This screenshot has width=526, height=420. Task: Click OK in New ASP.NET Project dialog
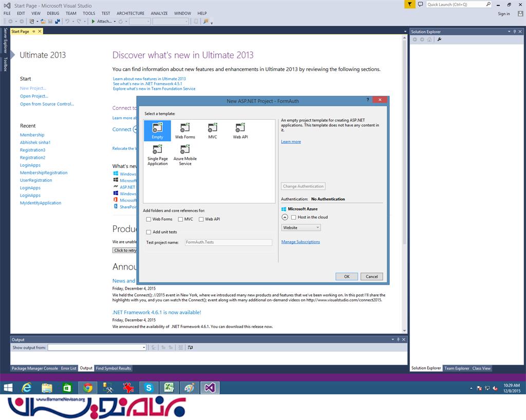point(347,277)
